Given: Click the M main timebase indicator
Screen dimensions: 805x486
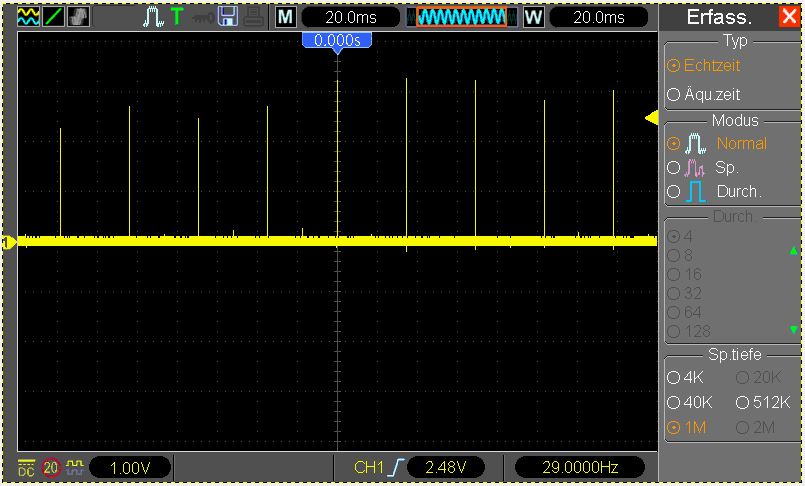Looking at the screenshot, I should (285, 17).
